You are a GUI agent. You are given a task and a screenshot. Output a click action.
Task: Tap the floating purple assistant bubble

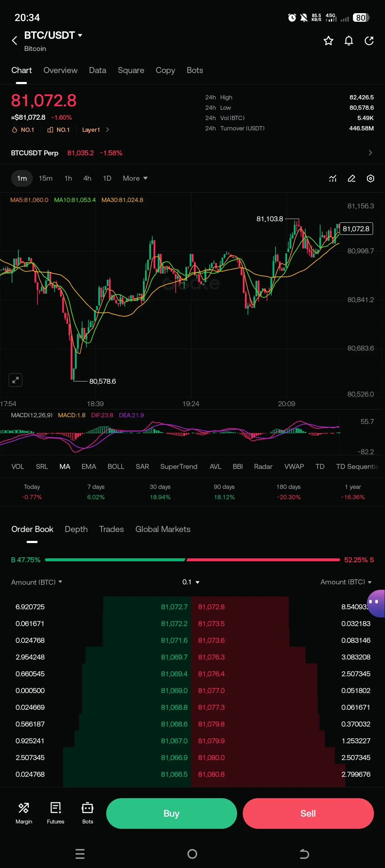coord(376,603)
